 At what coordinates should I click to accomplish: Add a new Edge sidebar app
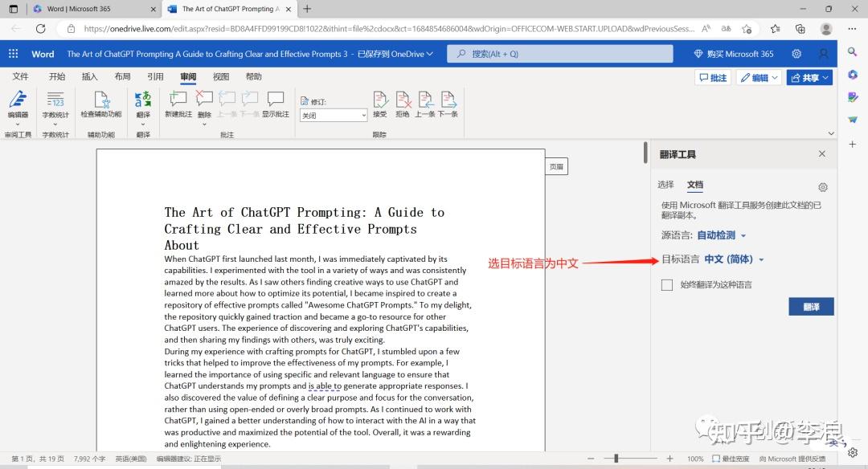tap(853, 144)
